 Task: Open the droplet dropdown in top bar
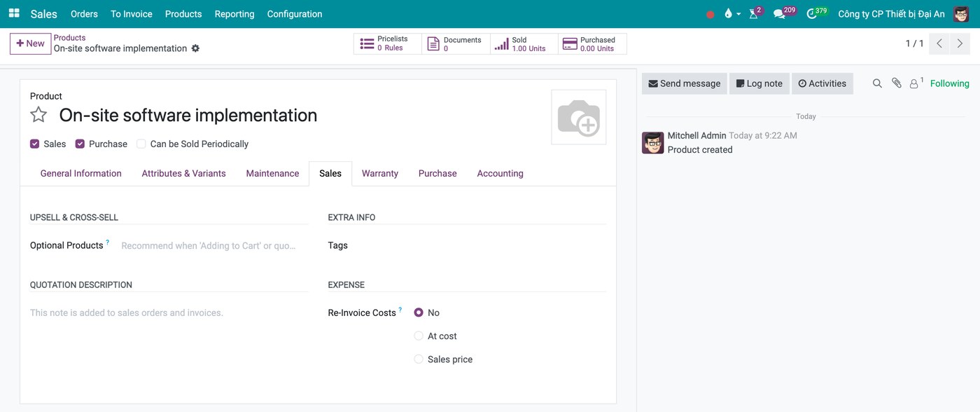[732, 14]
